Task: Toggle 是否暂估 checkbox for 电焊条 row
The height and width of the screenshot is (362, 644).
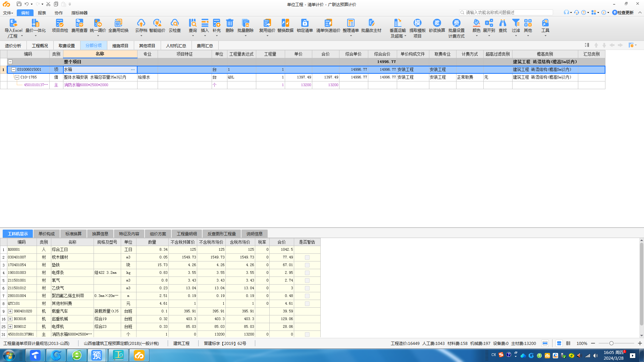Action: (x=307, y=273)
